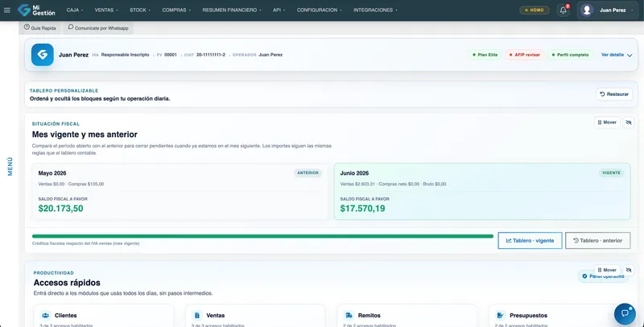
Task: Open the Clientes quick access card
Action: pos(104,316)
